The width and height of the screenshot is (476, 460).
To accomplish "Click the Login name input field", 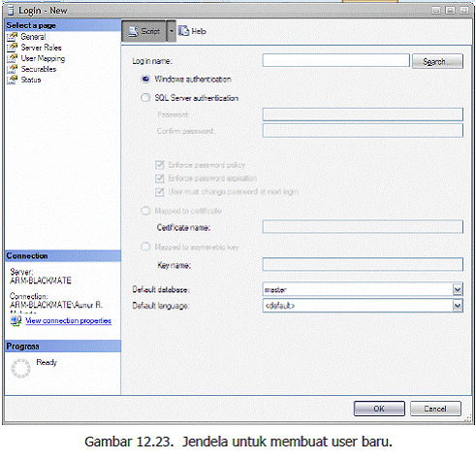I will click(336, 60).
